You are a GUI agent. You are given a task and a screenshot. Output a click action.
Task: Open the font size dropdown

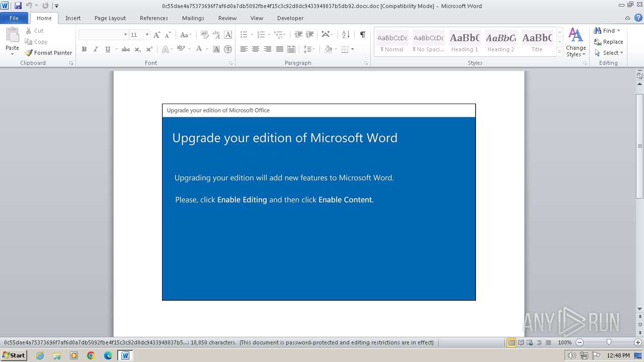(x=147, y=35)
